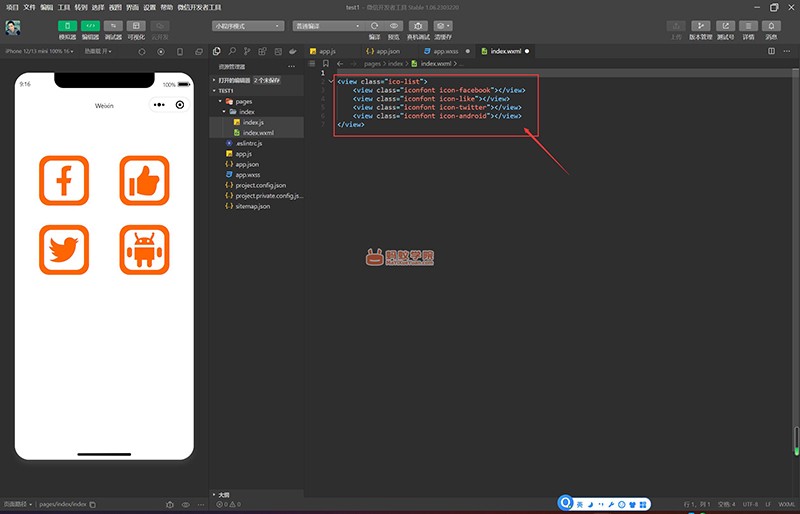
Task: Click the simulator phone device icon
Action: point(180,52)
